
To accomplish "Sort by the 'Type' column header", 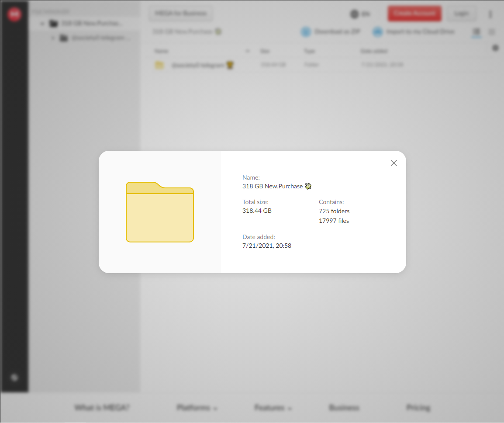I will (310, 51).
